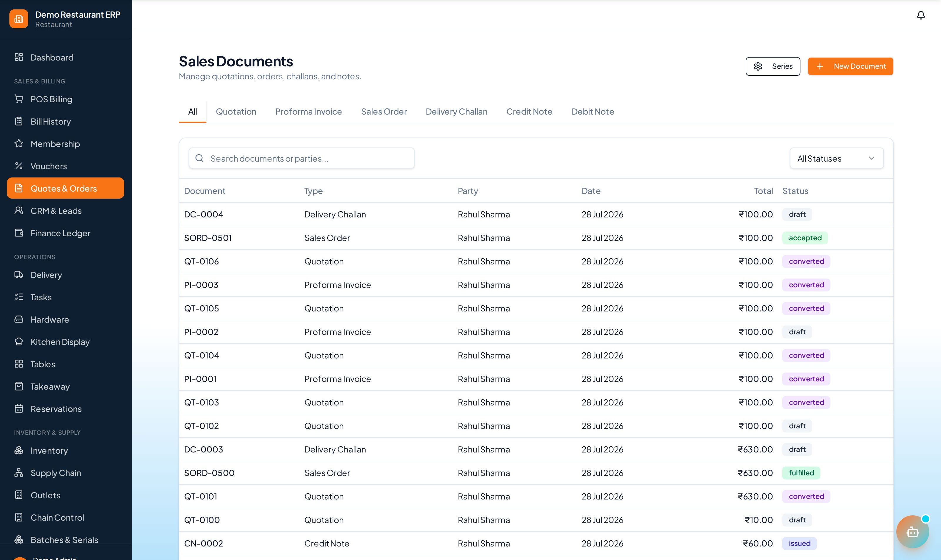Click the Vouchers percent icon
This screenshot has width=941, height=560.
click(19, 166)
